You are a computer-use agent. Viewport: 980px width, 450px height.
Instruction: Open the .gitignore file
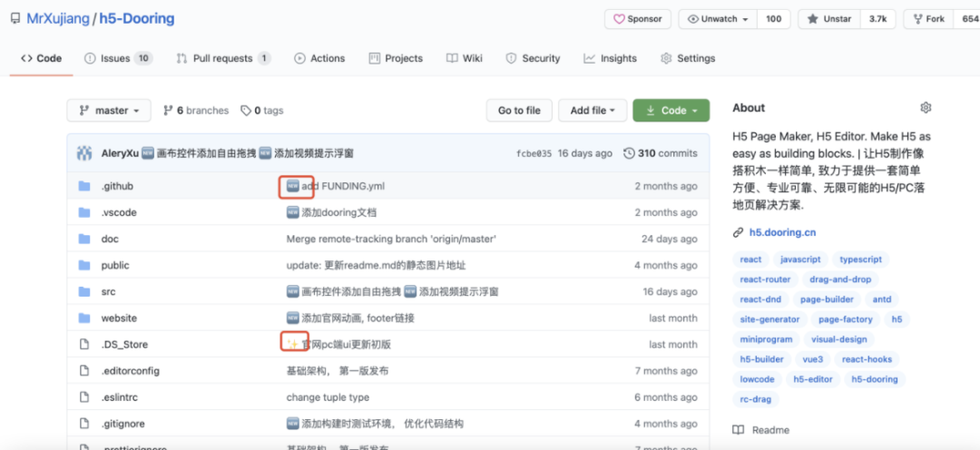tap(122, 423)
